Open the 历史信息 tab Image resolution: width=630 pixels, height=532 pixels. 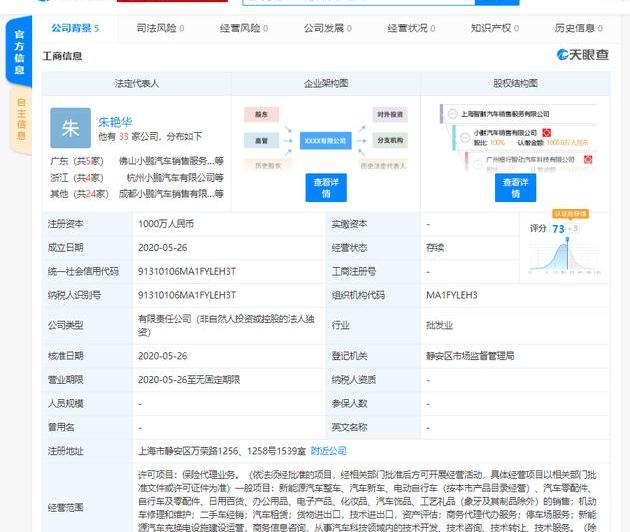pos(579,28)
